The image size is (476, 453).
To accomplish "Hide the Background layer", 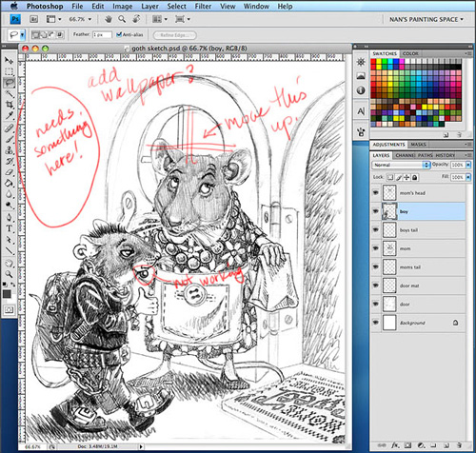I will 376,323.
